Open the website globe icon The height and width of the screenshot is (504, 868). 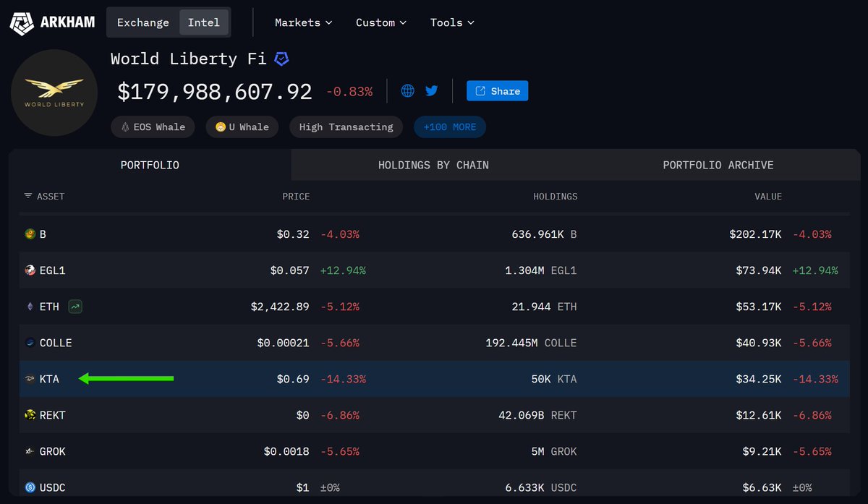408,91
